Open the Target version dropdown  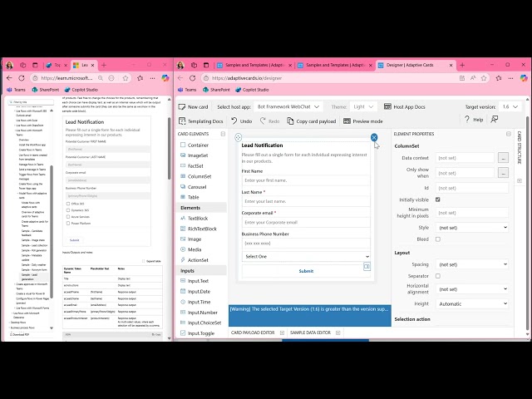pos(510,107)
